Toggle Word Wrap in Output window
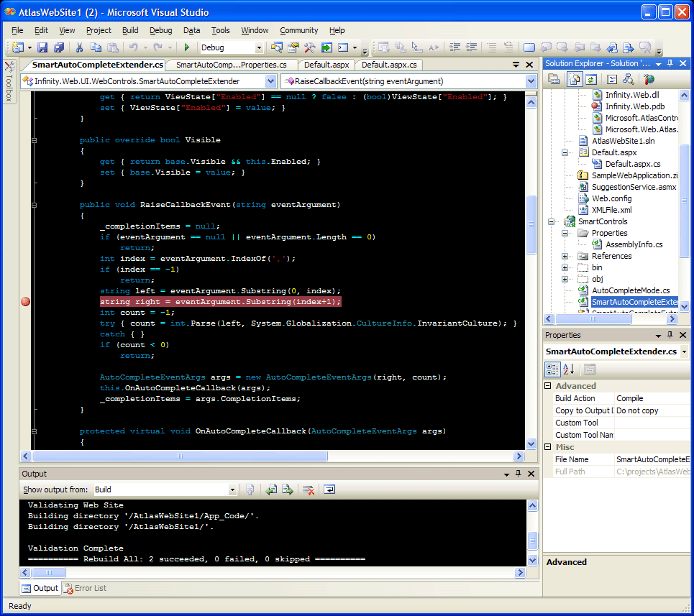 pyautogui.click(x=329, y=489)
